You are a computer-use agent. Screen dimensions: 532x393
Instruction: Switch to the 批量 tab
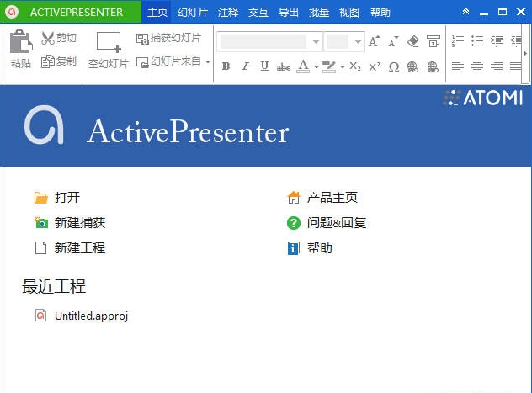point(319,13)
